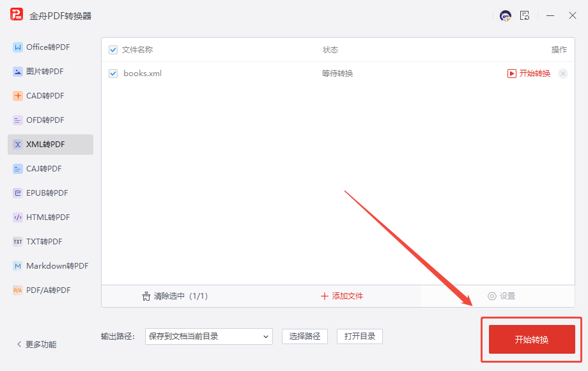Image resolution: width=588 pixels, height=371 pixels.
Task: Click 清除选中 (1/1) button
Action: pos(174,296)
